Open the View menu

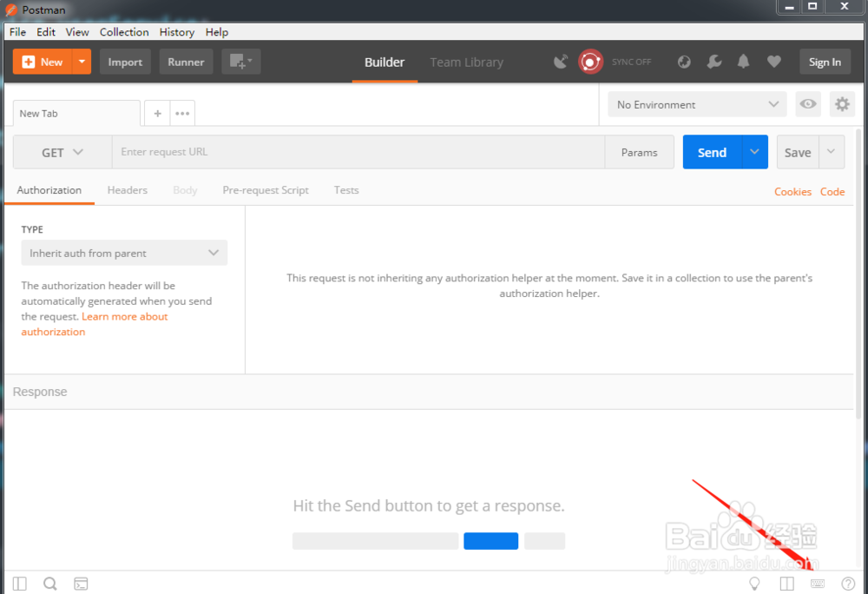coord(77,32)
